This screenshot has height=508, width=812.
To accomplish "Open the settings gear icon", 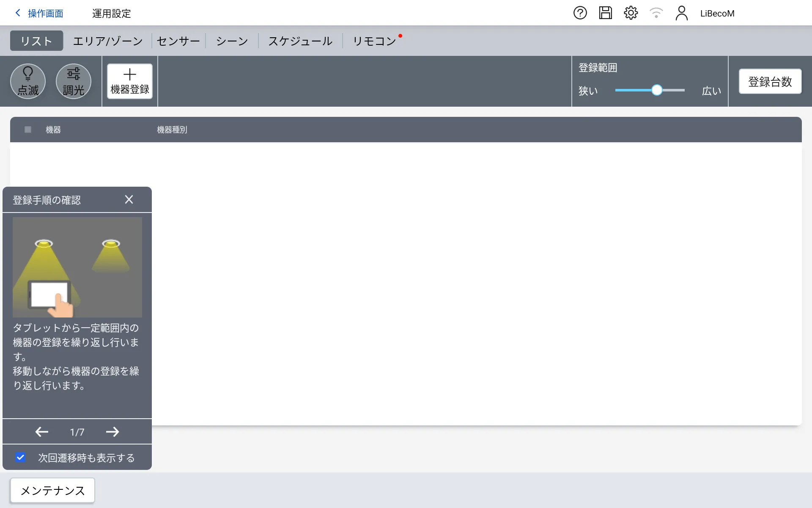I will (631, 13).
